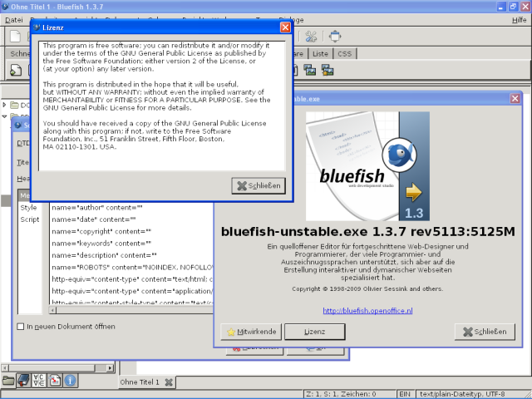Enable In neuen Dokument öffnen checkbox

pos(21,327)
